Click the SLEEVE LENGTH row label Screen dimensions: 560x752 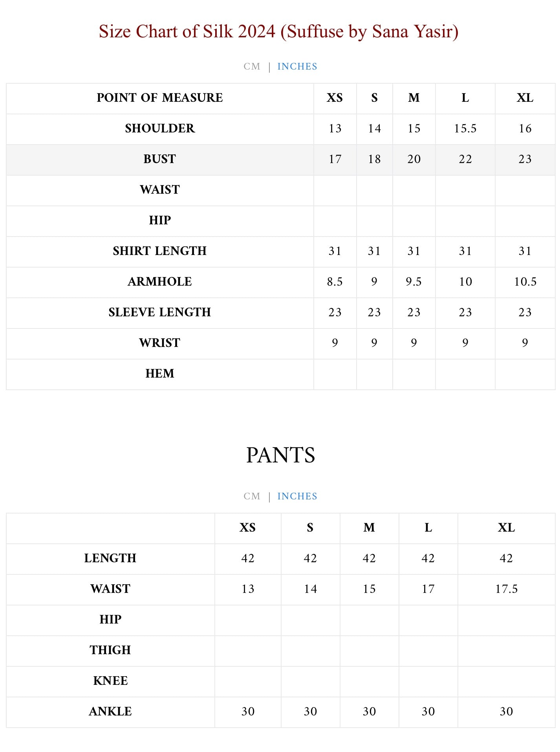click(160, 312)
